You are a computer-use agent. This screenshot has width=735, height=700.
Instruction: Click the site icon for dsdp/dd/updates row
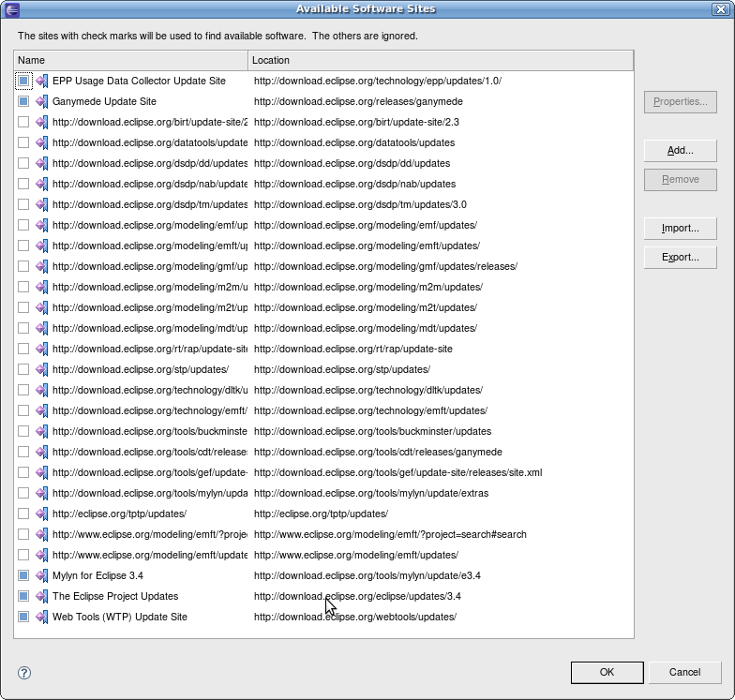pyautogui.click(x=41, y=163)
